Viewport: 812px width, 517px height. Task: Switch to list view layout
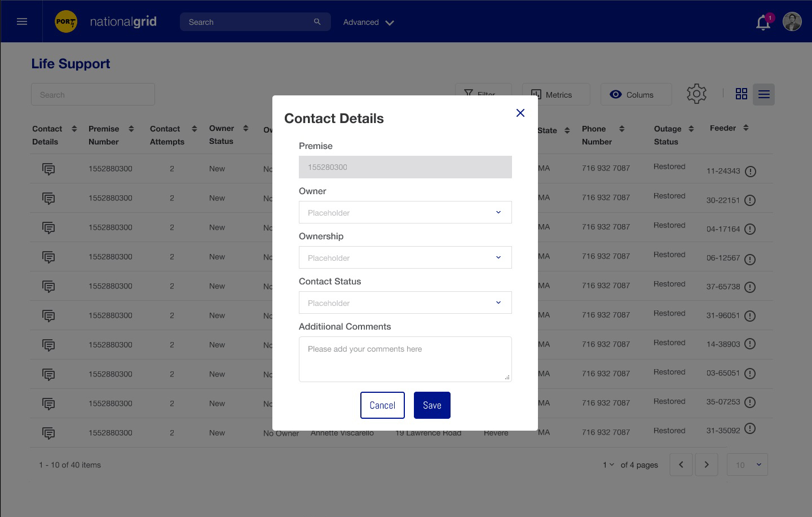[x=764, y=94]
